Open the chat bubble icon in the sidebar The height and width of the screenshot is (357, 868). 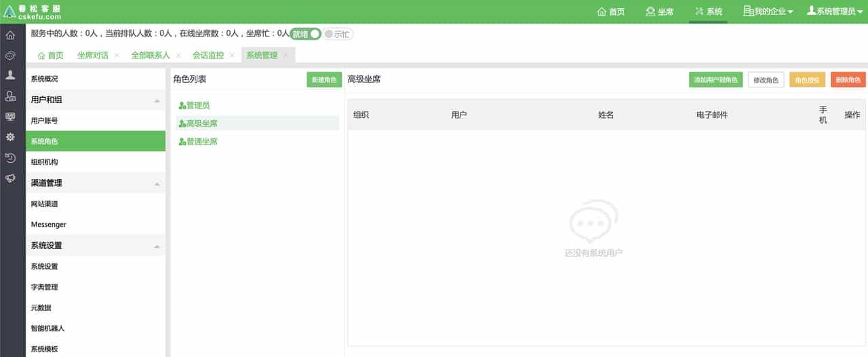click(10, 56)
